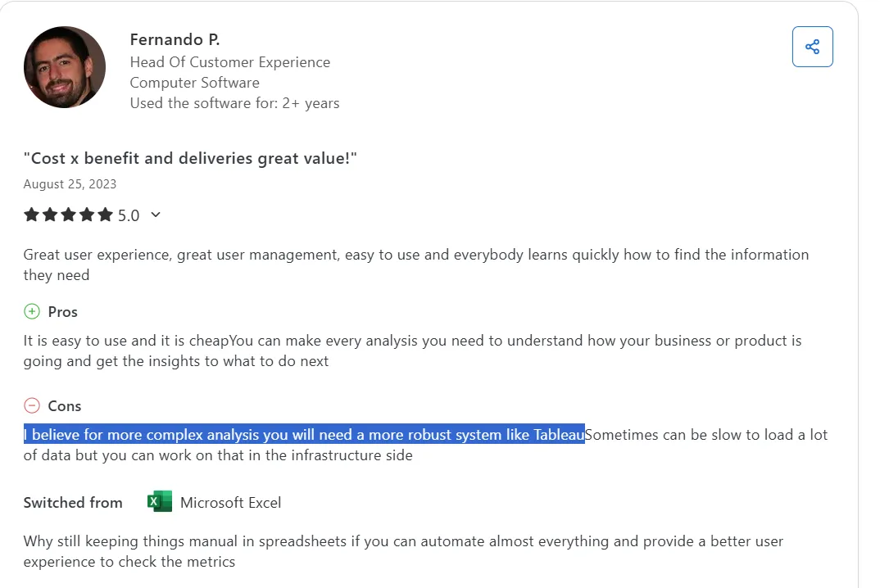Click the highlighted Tableau sentence text
The width and height of the screenshot is (889, 588).
(x=303, y=435)
